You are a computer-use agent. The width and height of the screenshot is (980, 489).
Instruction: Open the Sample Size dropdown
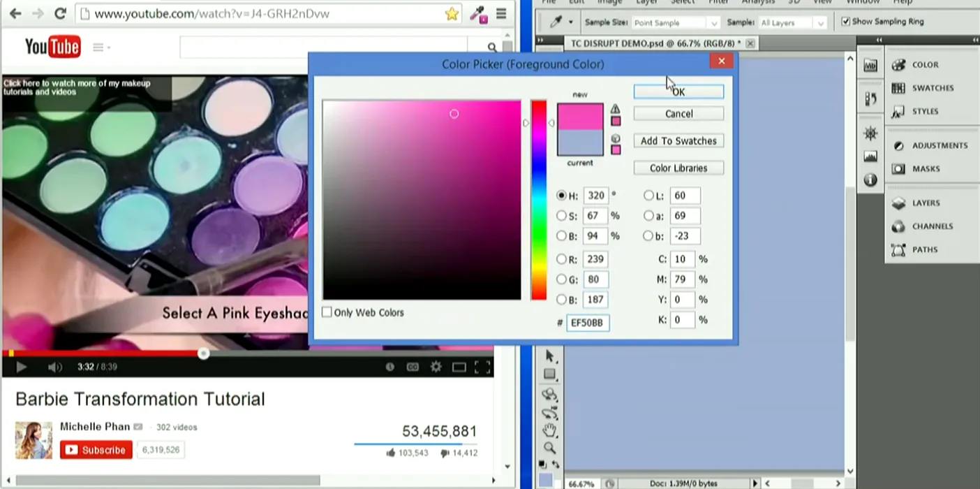pyautogui.click(x=675, y=23)
